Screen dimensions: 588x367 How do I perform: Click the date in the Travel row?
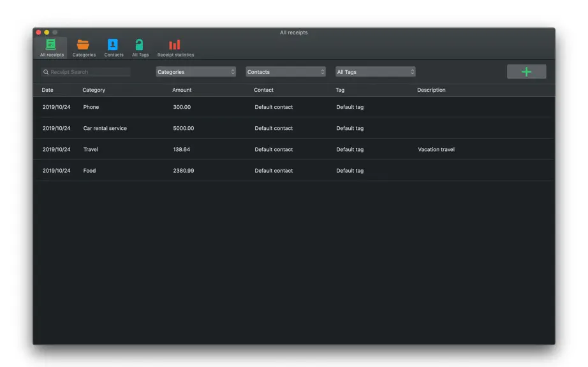(56, 150)
